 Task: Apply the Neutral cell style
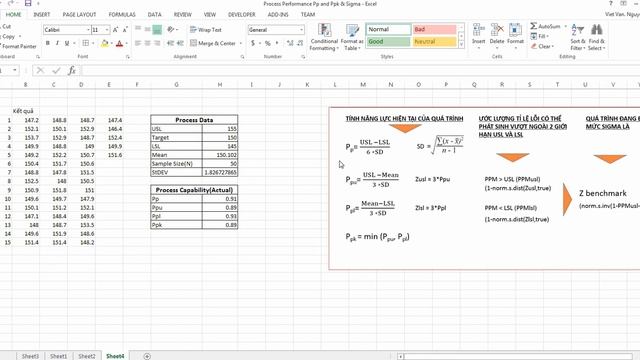[434, 42]
